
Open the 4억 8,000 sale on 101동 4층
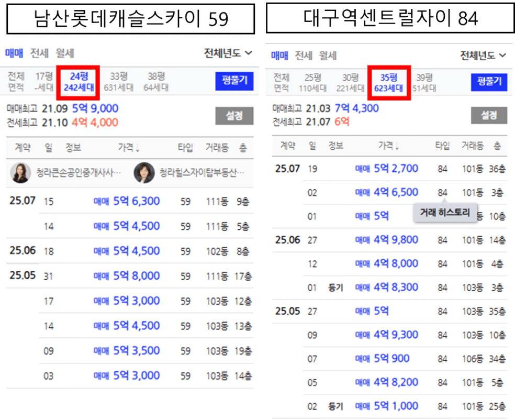click(x=405, y=263)
